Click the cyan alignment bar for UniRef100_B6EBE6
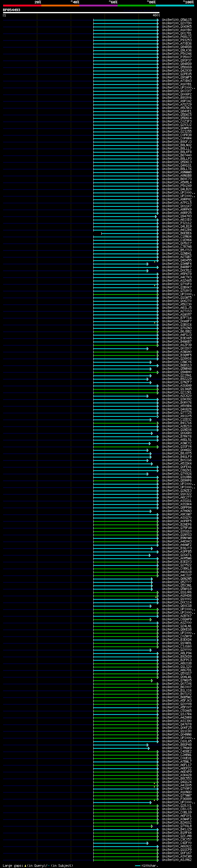The height and width of the screenshot is (868, 197). pyautogui.click(x=130, y=233)
